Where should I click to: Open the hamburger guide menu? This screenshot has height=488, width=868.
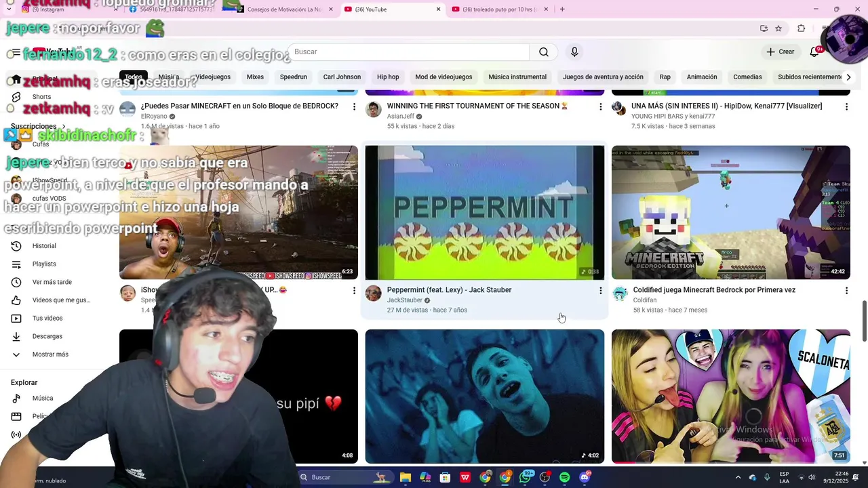pos(16,52)
